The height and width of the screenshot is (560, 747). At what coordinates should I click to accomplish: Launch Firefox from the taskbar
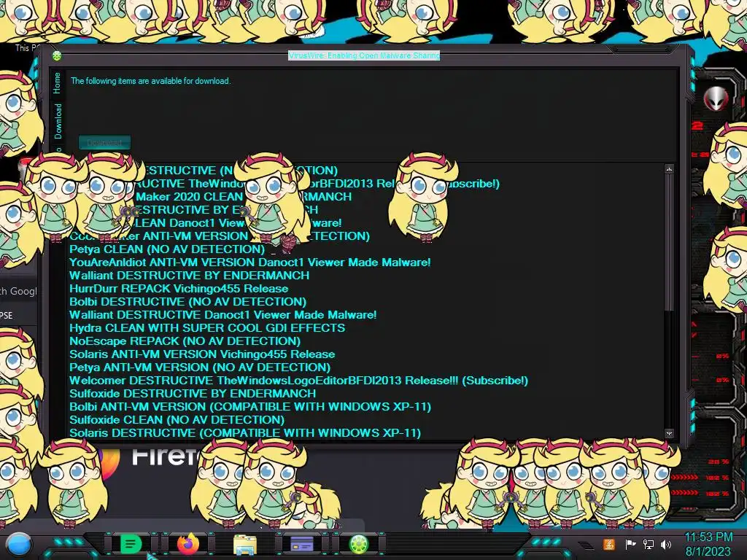tap(188, 544)
